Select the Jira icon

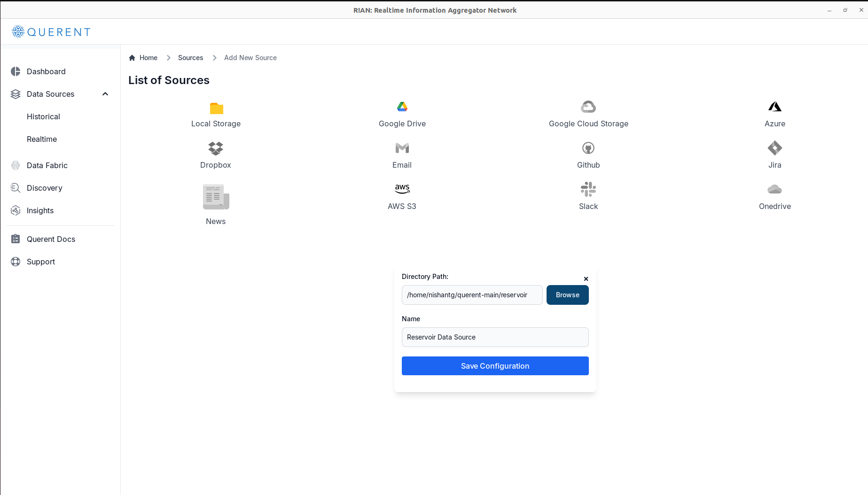[x=775, y=148]
